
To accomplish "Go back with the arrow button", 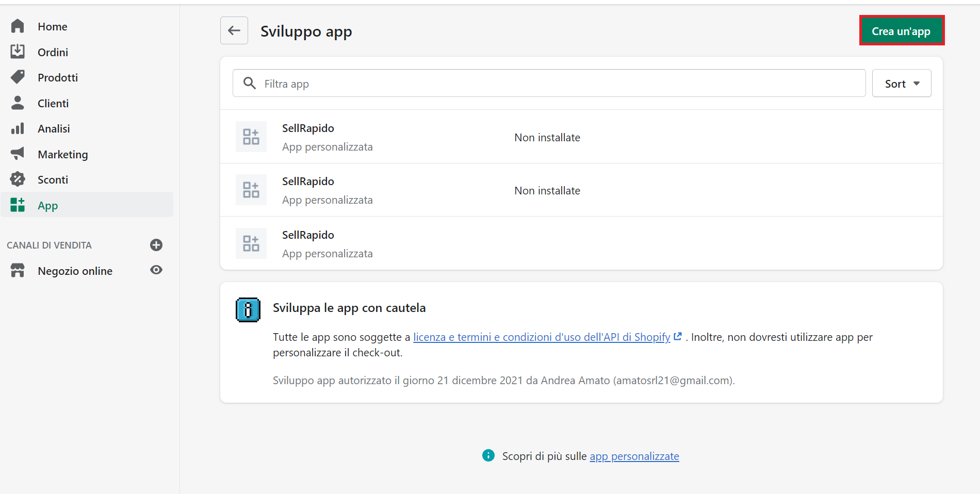I will (234, 30).
